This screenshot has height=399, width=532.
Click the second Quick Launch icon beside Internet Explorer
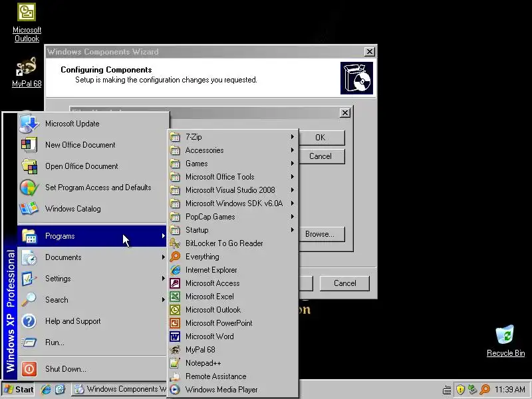point(60,389)
